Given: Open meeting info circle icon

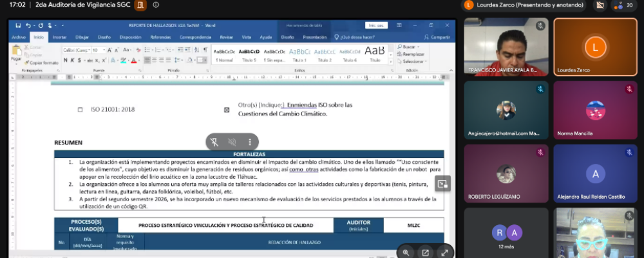Looking at the screenshot, I should tap(156, 5).
